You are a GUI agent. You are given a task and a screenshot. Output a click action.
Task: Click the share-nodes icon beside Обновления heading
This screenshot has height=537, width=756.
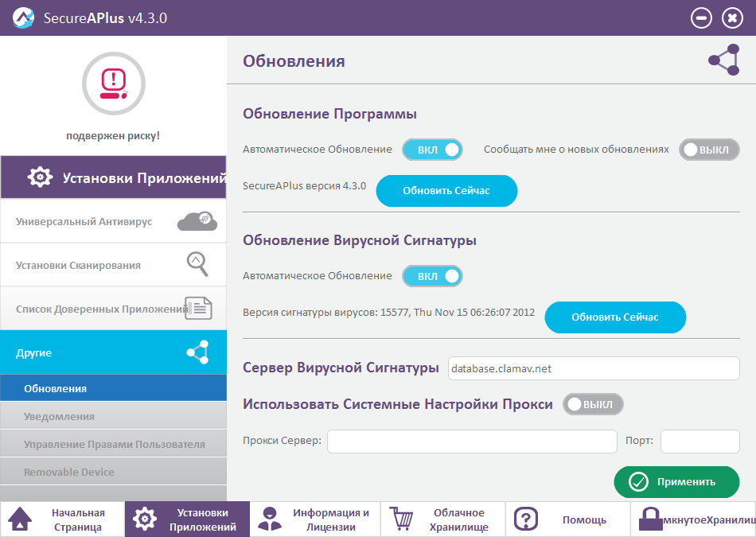[724, 60]
